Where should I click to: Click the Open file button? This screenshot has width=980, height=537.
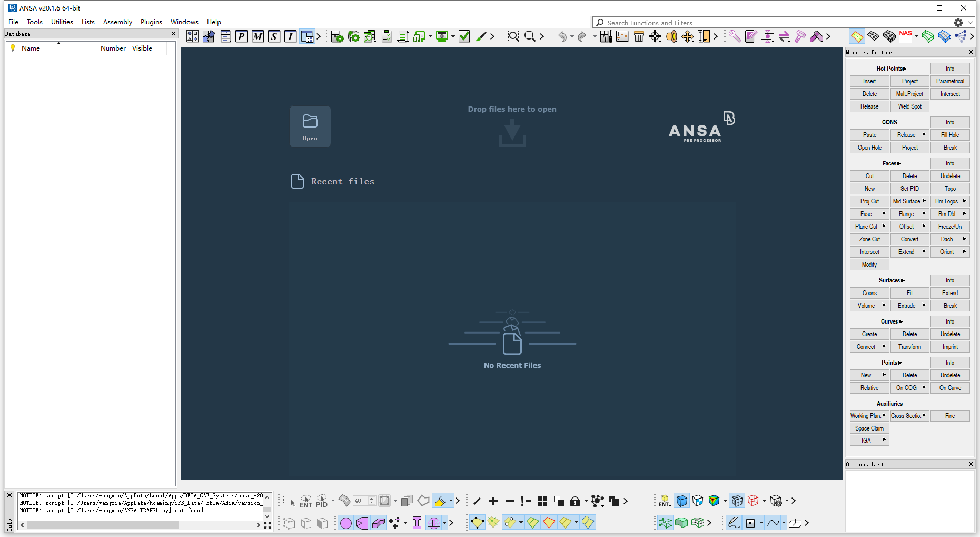(x=310, y=126)
